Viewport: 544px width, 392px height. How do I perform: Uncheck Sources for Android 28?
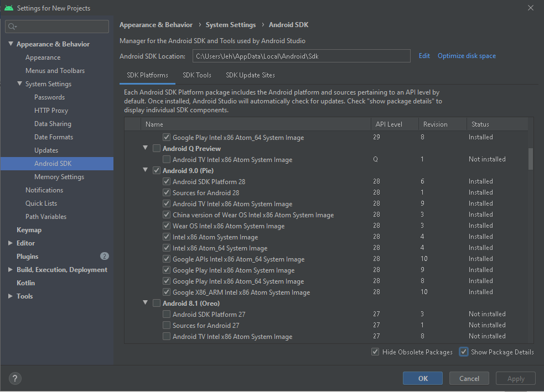tap(167, 192)
